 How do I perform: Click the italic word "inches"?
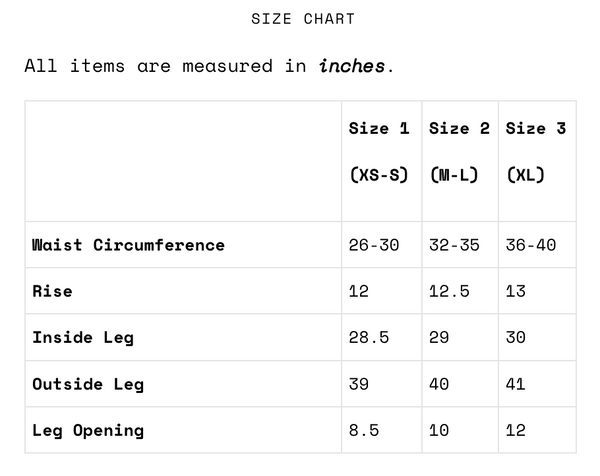[353, 66]
